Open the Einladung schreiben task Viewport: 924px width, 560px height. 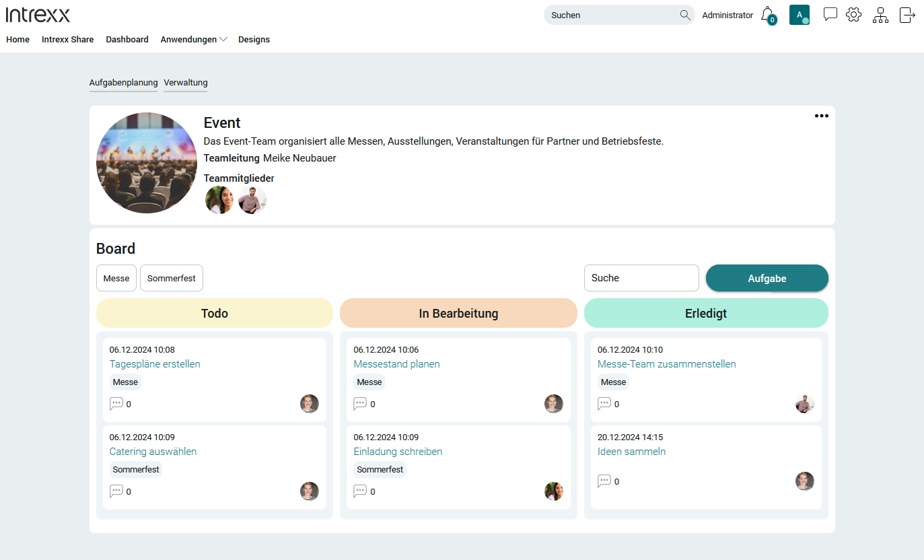tap(398, 452)
